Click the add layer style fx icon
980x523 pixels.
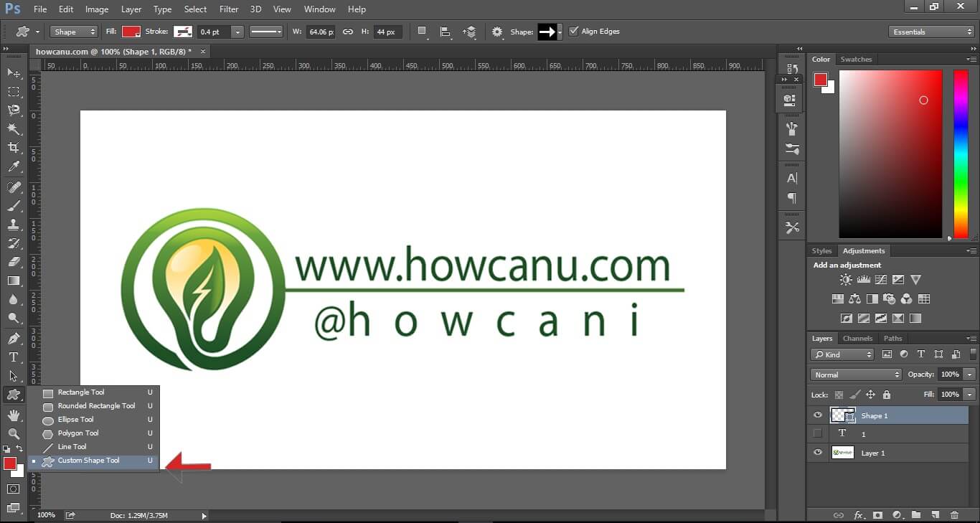click(x=858, y=515)
